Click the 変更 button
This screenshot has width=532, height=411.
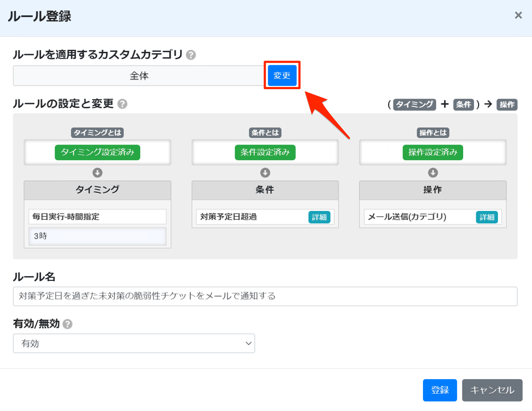point(282,75)
